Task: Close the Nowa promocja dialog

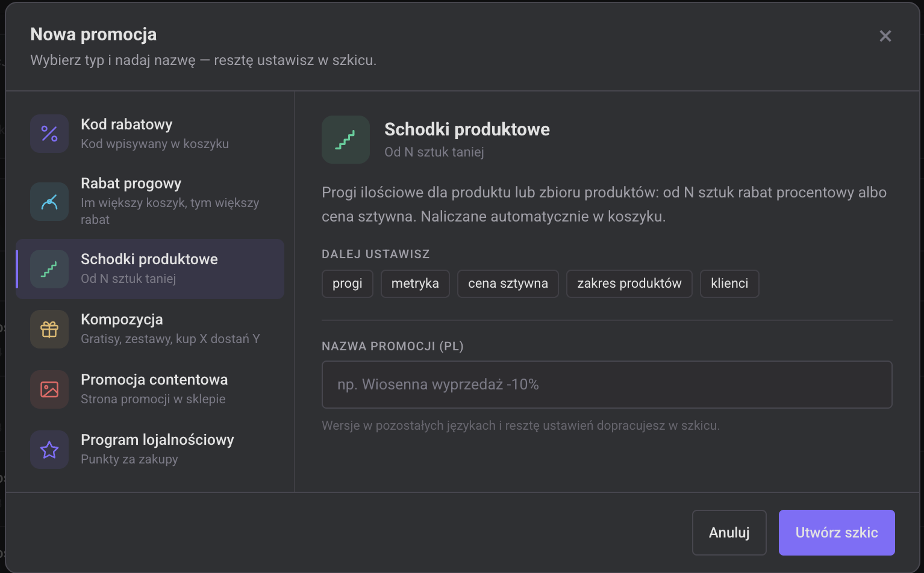Action: (x=885, y=36)
